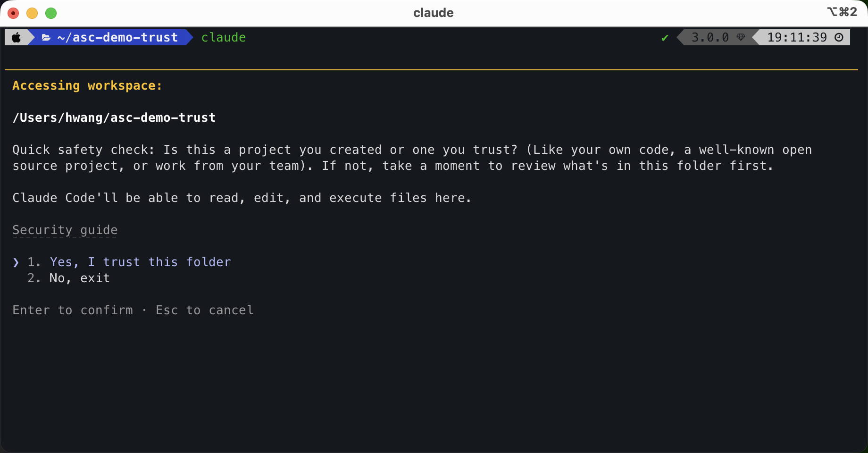
Task: Click the clock icon beside time
Action: [839, 37]
